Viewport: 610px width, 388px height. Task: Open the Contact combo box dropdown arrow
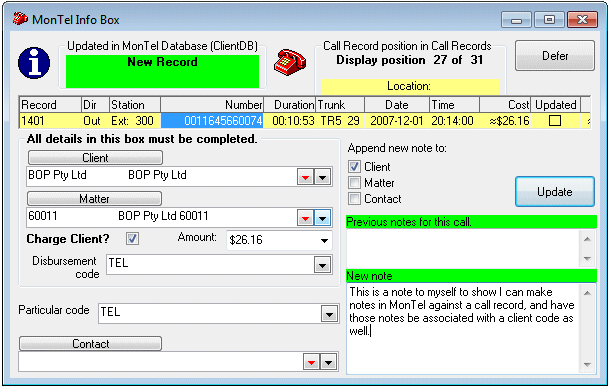pos(328,362)
